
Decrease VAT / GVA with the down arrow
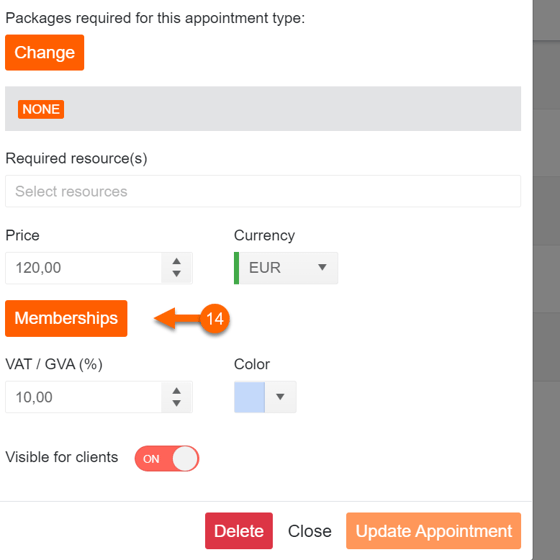176,403
